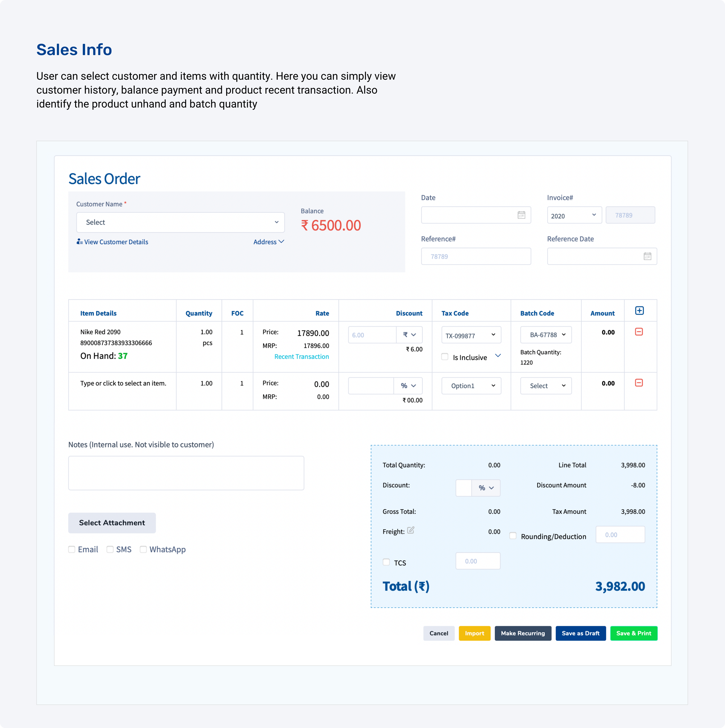Open the summary Discount percent dropdown
Image resolution: width=725 pixels, height=728 pixels.
[x=486, y=488]
